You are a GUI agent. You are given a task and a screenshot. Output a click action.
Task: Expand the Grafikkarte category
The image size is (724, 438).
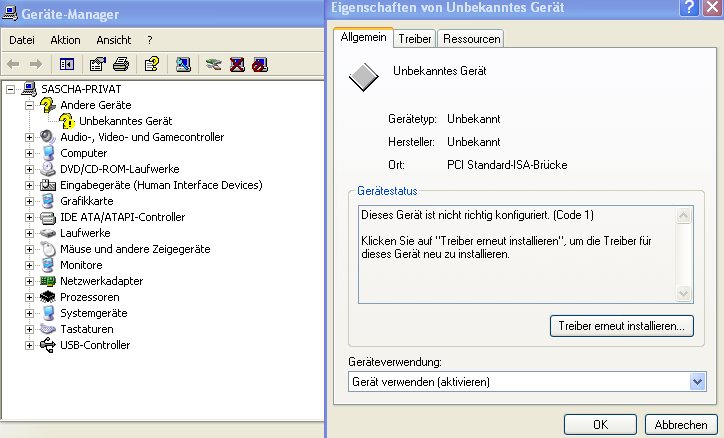(29, 201)
